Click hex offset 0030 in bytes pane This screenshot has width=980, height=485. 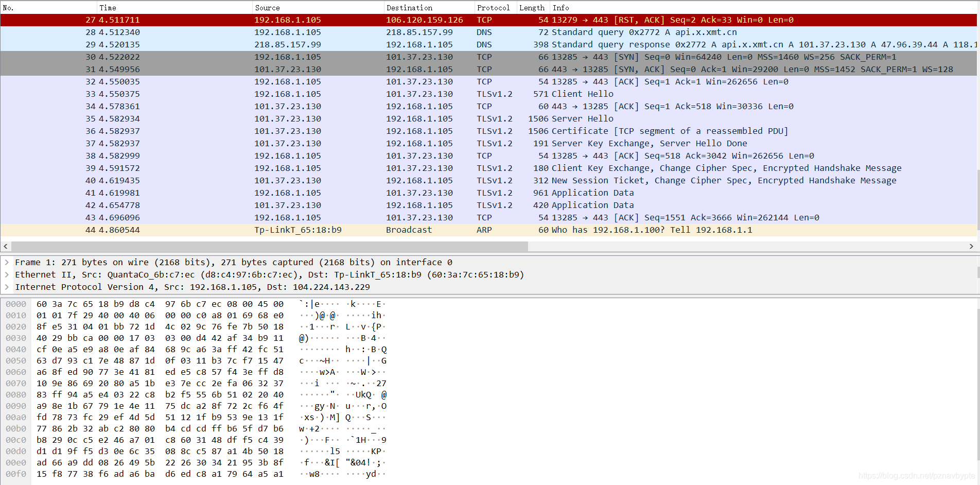16,338
